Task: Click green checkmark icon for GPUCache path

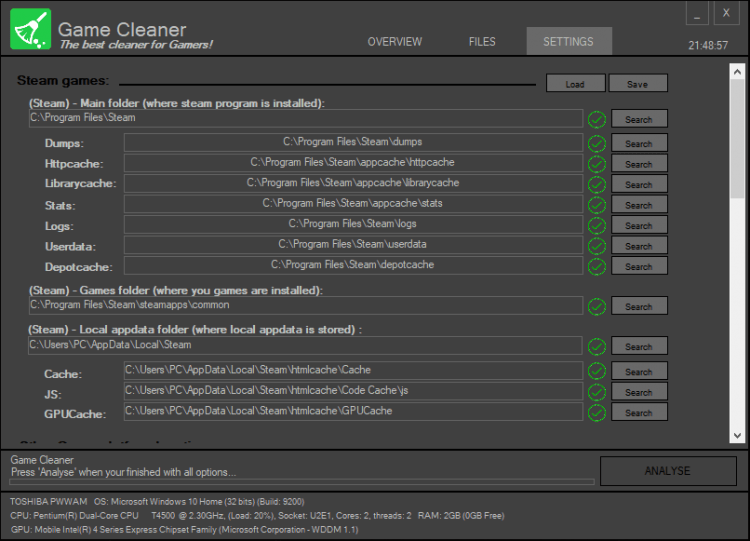Action: (x=597, y=412)
